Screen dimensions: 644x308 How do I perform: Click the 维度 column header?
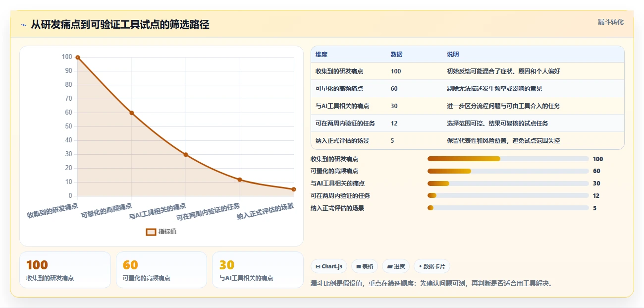322,55
